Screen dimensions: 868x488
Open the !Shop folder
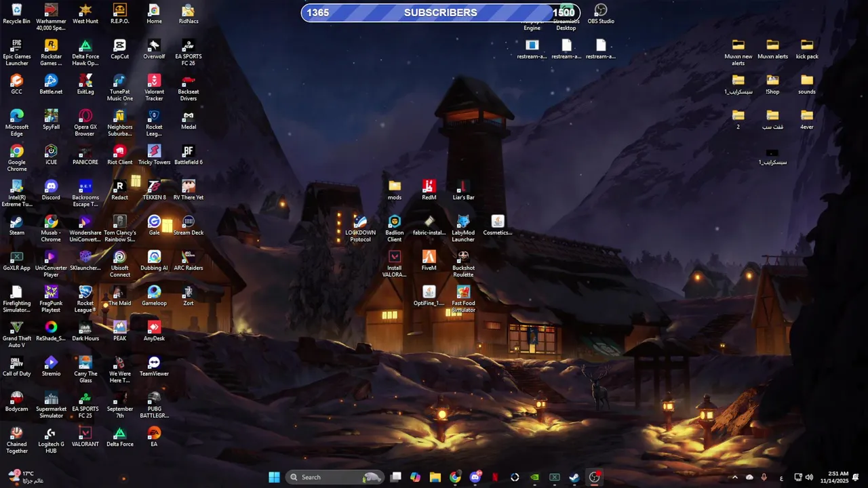pyautogui.click(x=772, y=84)
